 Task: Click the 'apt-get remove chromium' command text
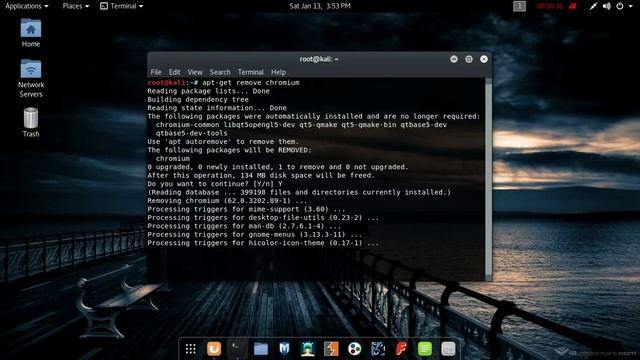coord(251,82)
